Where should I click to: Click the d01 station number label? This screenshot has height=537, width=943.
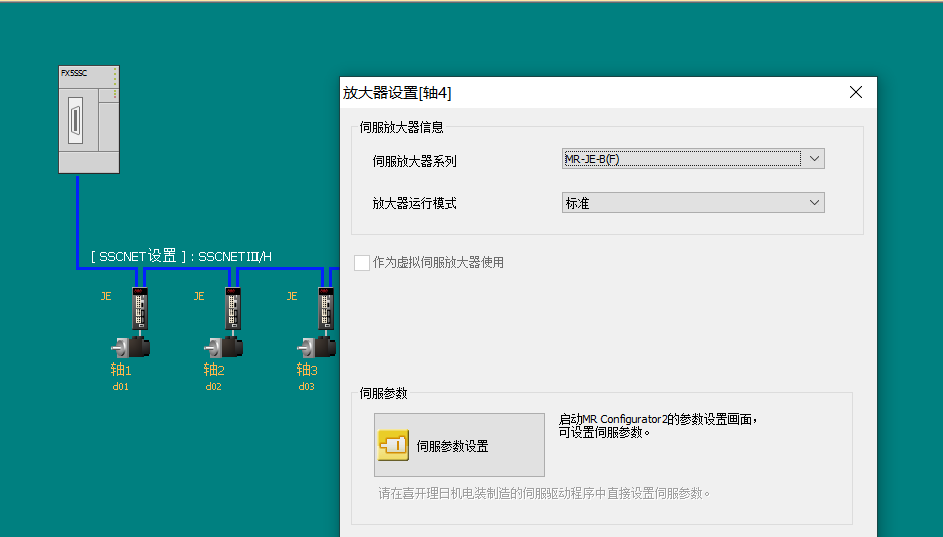[x=121, y=386]
